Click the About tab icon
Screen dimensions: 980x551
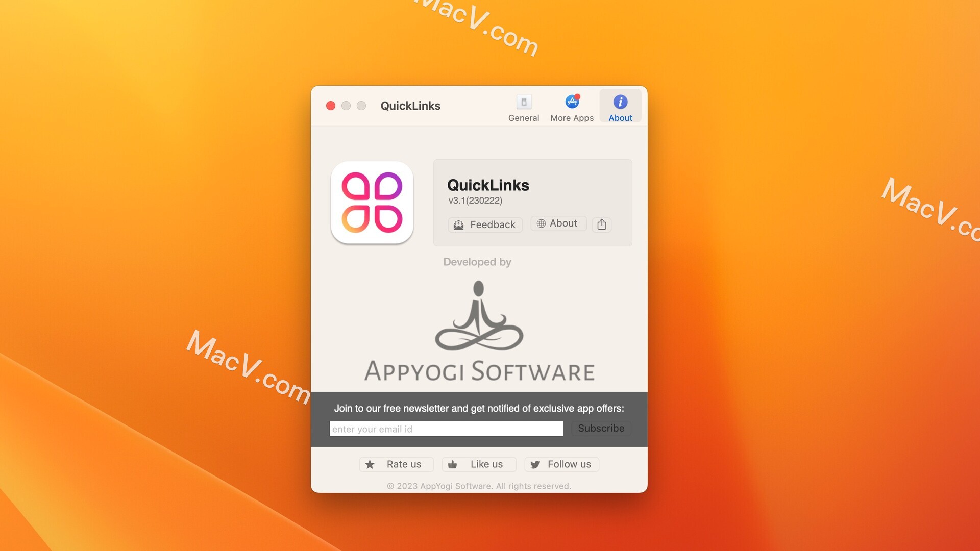pyautogui.click(x=620, y=102)
